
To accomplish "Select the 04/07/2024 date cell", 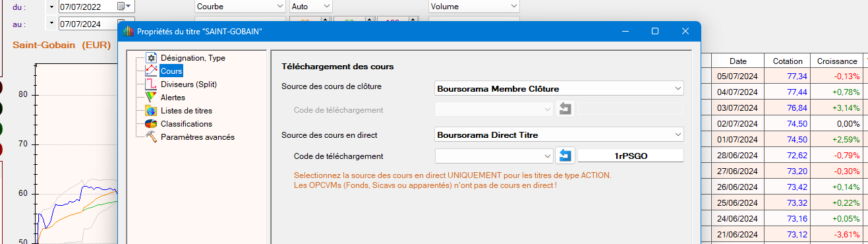I will click(x=738, y=92).
